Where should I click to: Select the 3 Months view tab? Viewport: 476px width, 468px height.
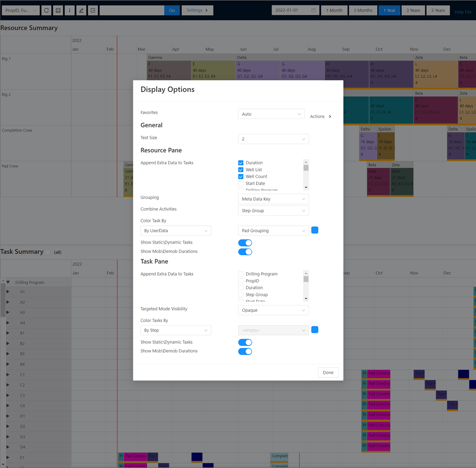(x=363, y=10)
